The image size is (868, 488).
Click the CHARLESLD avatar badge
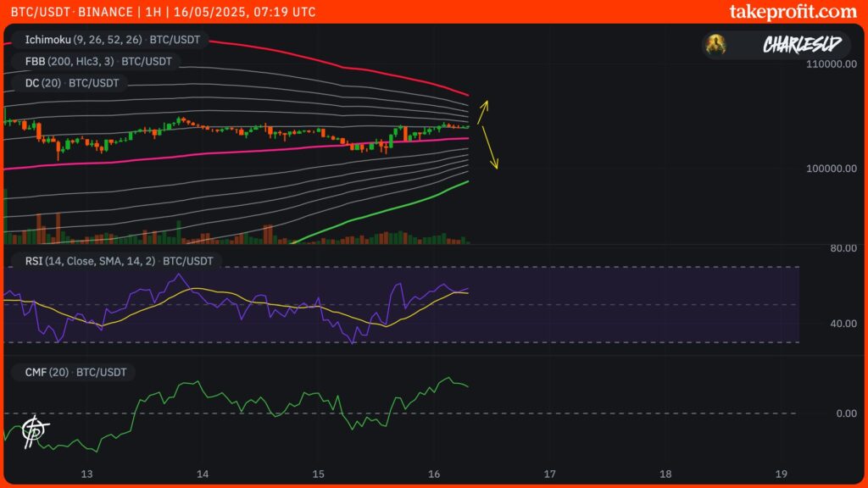716,44
